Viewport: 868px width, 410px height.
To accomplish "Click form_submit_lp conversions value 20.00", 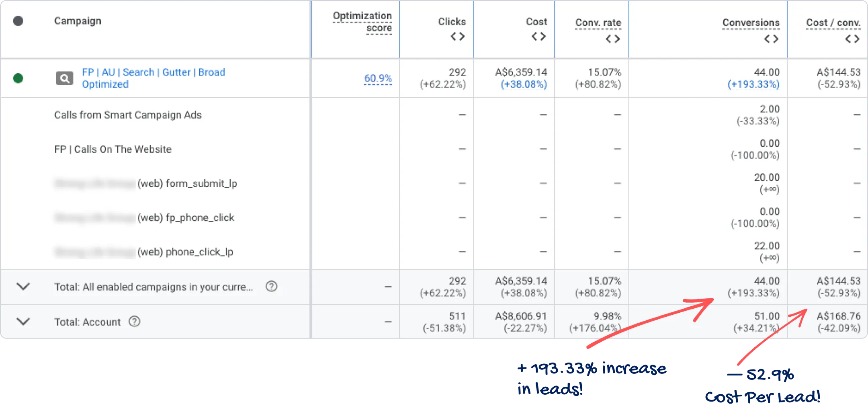I will point(767,177).
